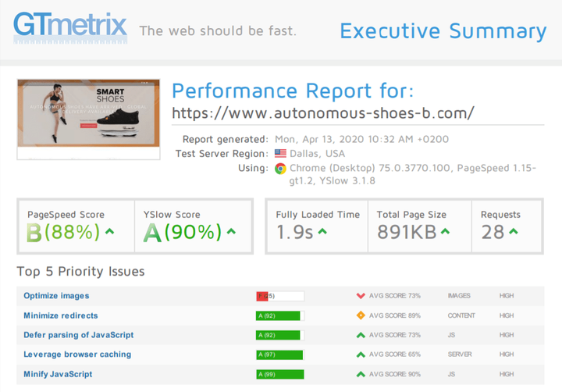Click the YSlow grade A (90%)
The image size is (562, 392).
click(183, 232)
